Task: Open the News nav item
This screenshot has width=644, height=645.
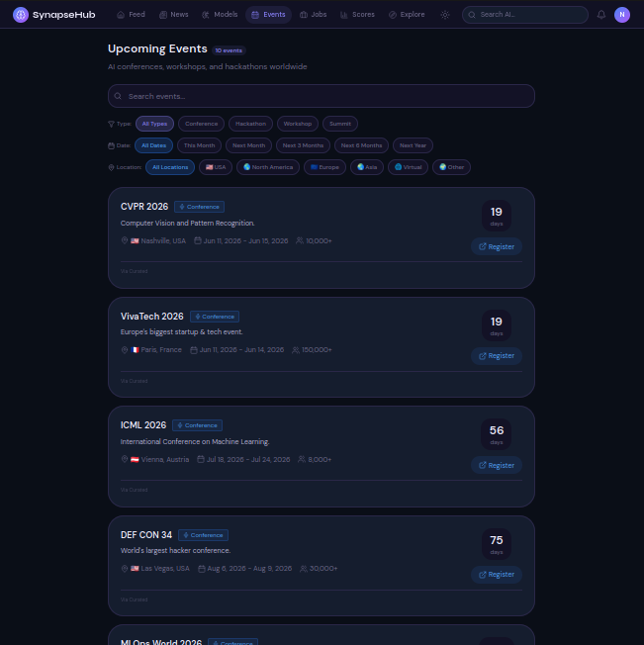Action: (x=173, y=15)
